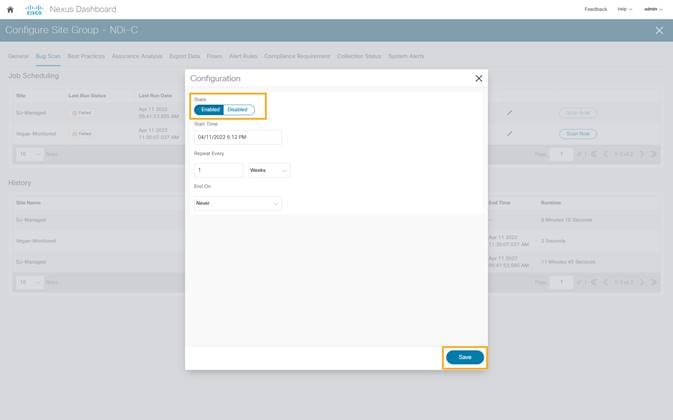
Task: Close the Configure Site Group panel
Action: [659, 30]
